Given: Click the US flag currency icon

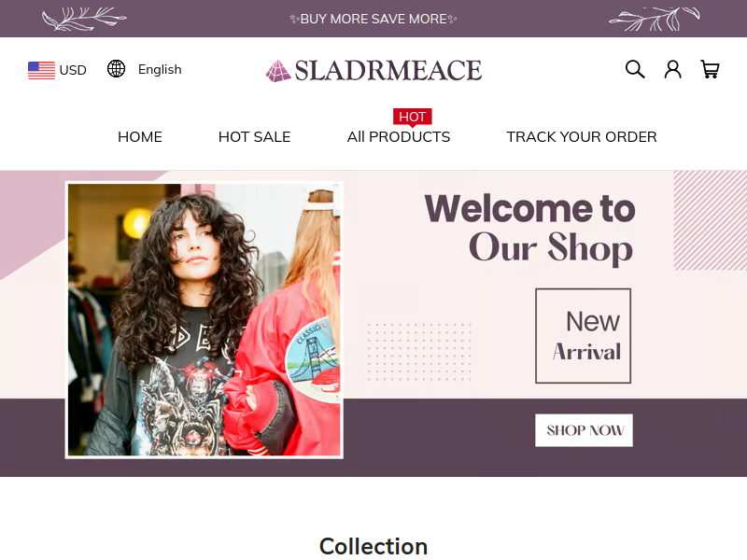Looking at the screenshot, I should pyautogui.click(x=41, y=70).
